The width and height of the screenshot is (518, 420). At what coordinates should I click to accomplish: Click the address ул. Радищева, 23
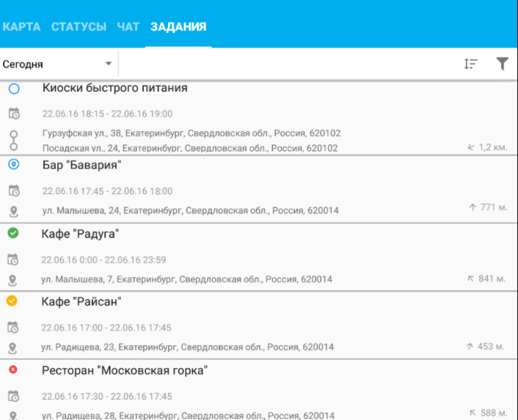pos(187,347)
